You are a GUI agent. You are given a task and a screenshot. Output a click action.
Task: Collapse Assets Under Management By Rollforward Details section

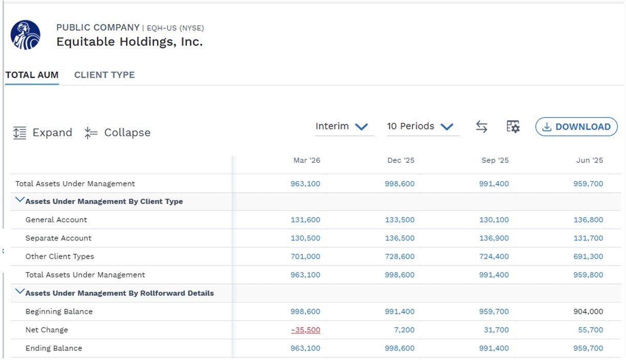(20, 292)
